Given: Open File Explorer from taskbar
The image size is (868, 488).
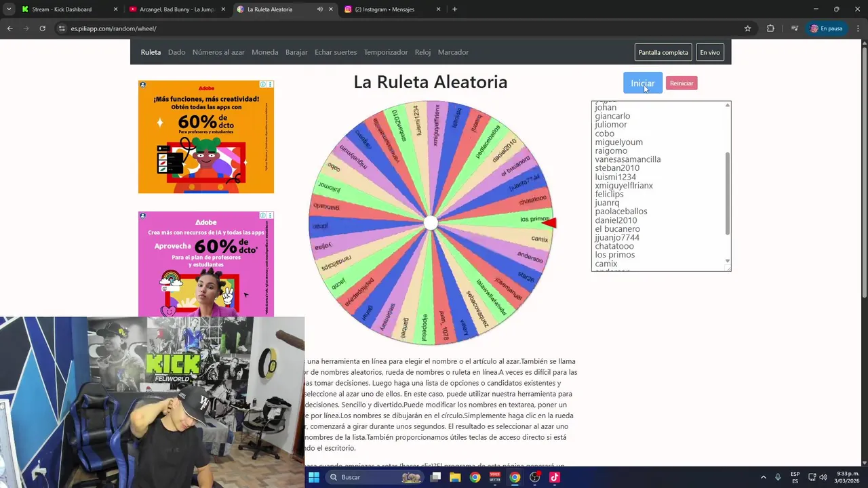Looking at the screenshot, I should [x=455, y=477].
